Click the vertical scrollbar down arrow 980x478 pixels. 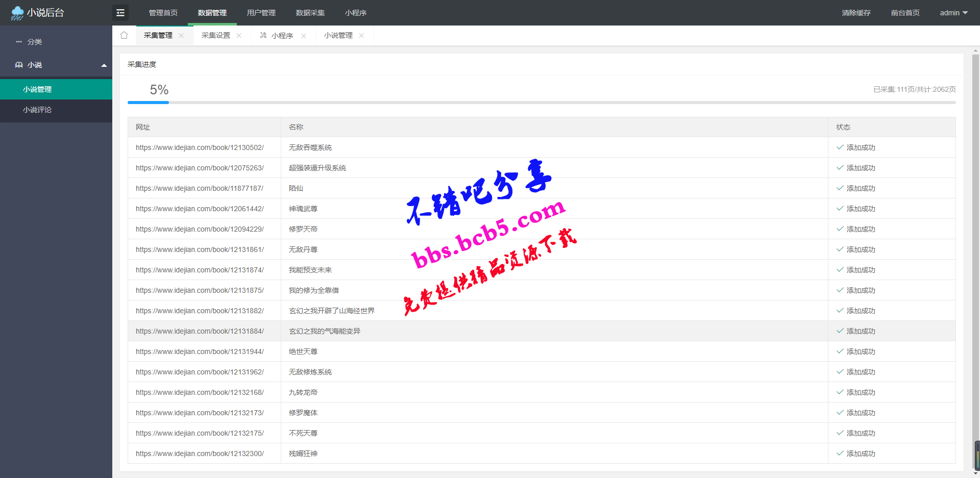(x=976, y=473)
